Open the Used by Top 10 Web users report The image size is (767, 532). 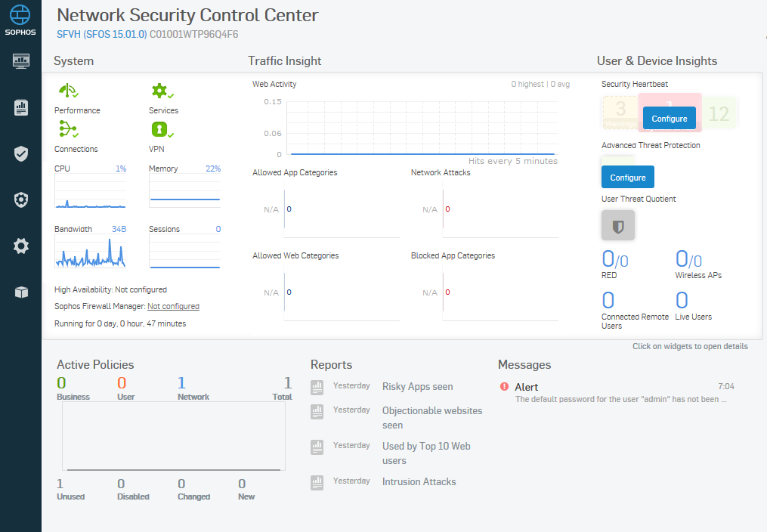tap(426, 453)
